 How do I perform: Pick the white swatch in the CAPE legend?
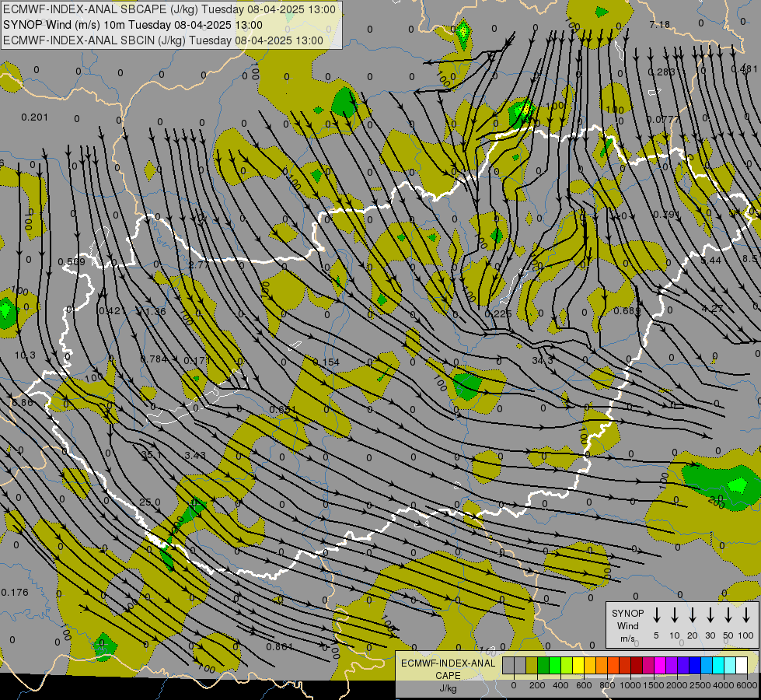[x=741, y=665]
